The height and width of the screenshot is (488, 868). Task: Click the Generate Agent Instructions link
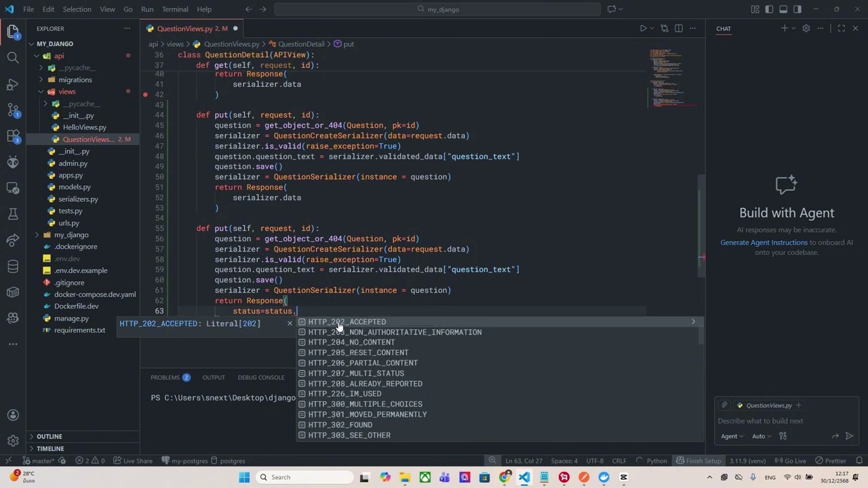coord(764,243)
